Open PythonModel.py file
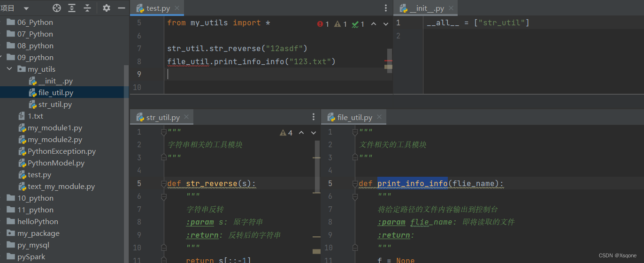Screen dimensions: 644x263 pyautogui.click(x=56, y=163)
